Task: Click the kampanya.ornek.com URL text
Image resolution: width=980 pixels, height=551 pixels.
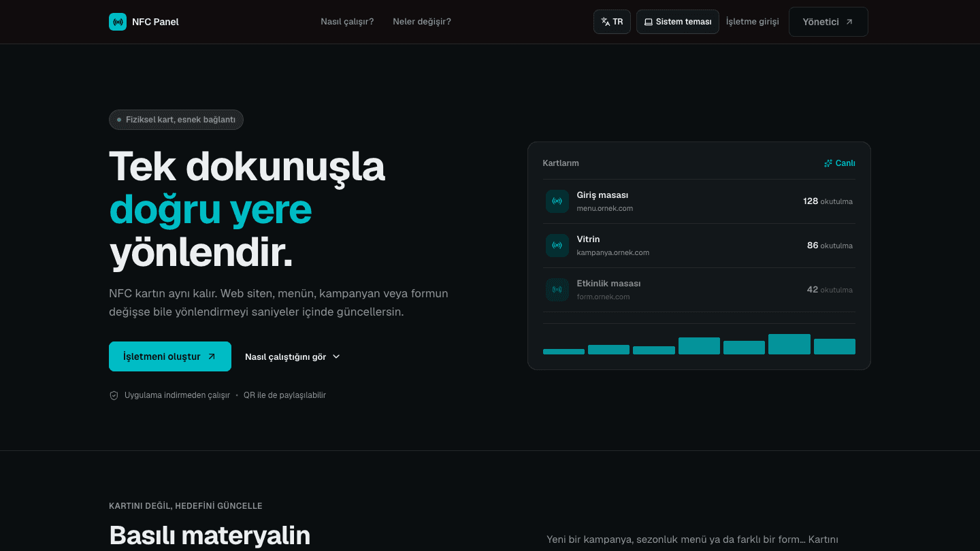Action: pos(613,252)
